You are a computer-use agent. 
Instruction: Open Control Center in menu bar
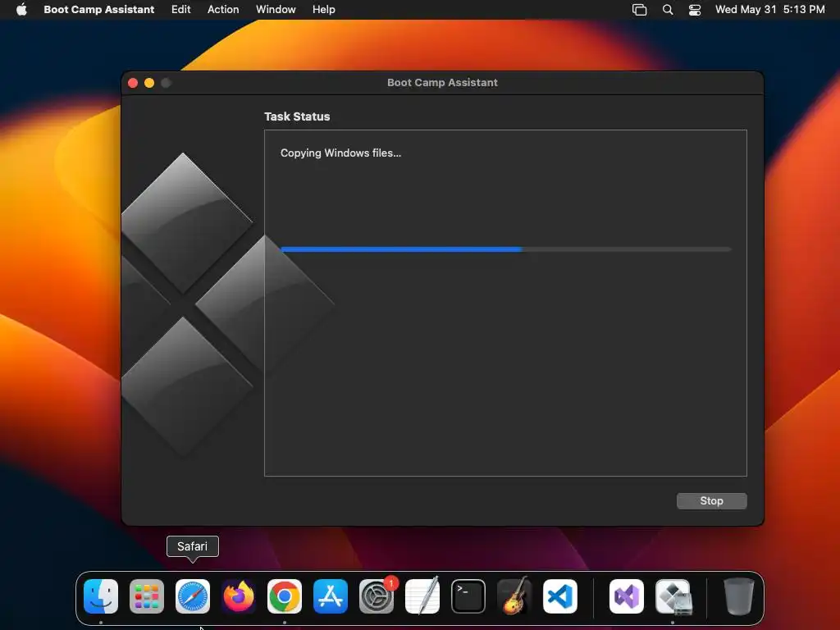(695, 10)
